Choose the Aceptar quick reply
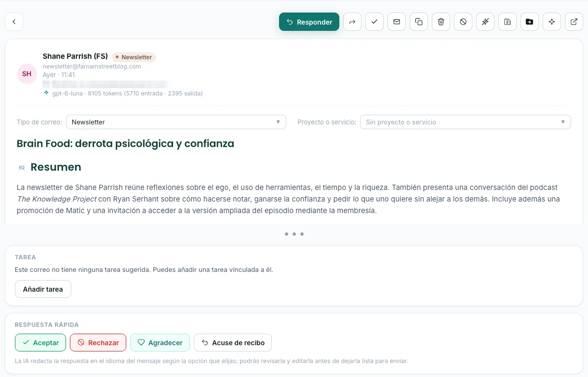Screen dimensions: 588x377 tap(40, 343)
